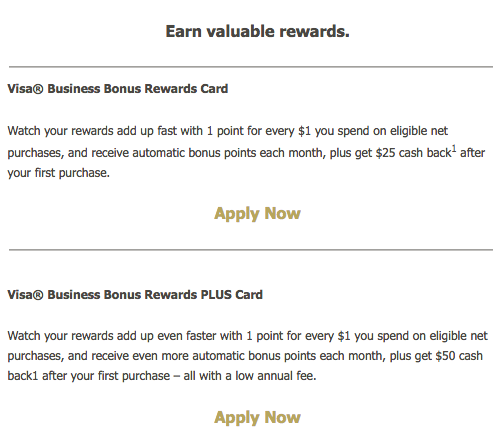Click Apply Now under Bonus Rewards Card
Viewport: 500px width, 445px height.
pyautogui.click(x=257, y=213)
